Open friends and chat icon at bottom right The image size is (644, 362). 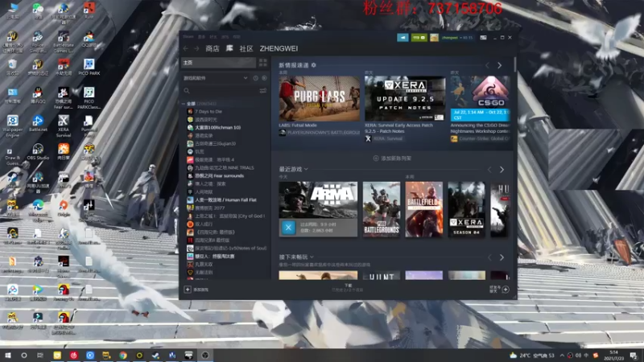(x=506, y=290)
